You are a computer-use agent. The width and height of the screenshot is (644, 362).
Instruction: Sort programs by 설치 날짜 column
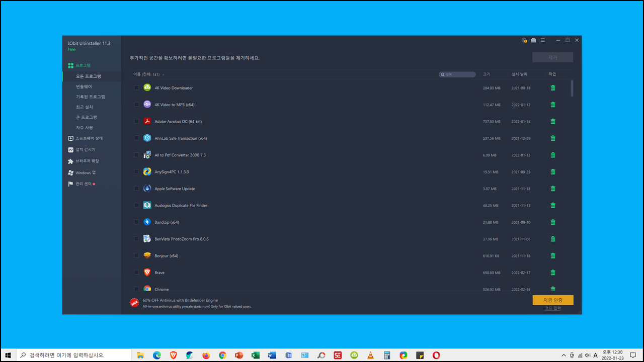click(x=519, y=74)
